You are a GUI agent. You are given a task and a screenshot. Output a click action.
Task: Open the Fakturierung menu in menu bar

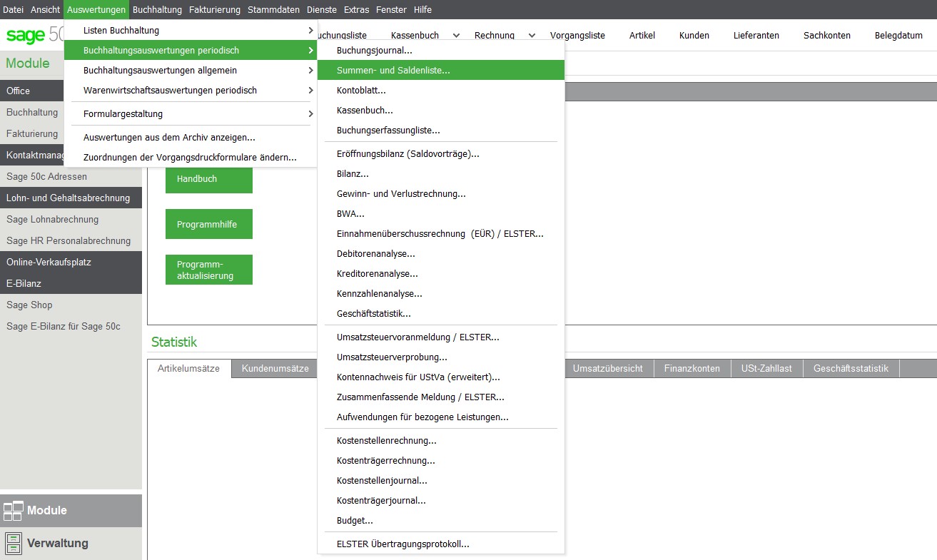pos(215,9)
